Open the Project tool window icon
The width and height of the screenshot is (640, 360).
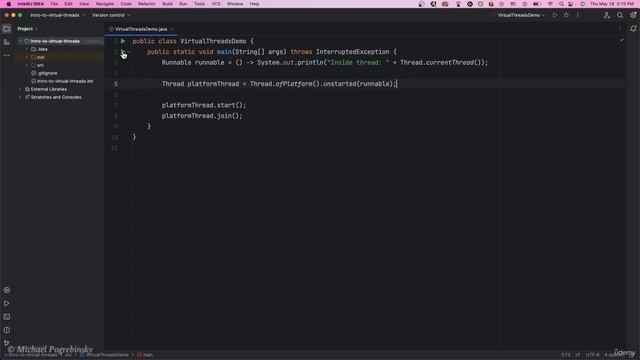click(x=7, y=29)
